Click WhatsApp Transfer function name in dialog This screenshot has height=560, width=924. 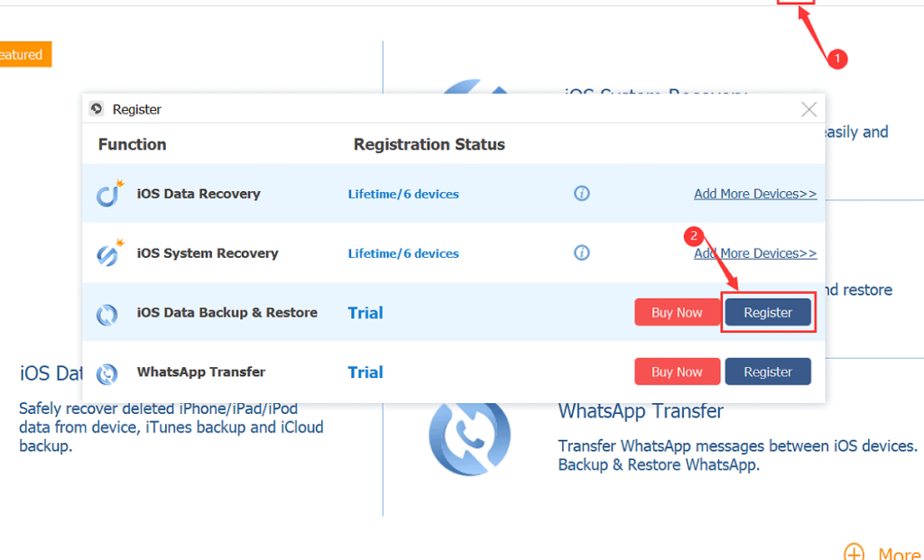point(201,372)
